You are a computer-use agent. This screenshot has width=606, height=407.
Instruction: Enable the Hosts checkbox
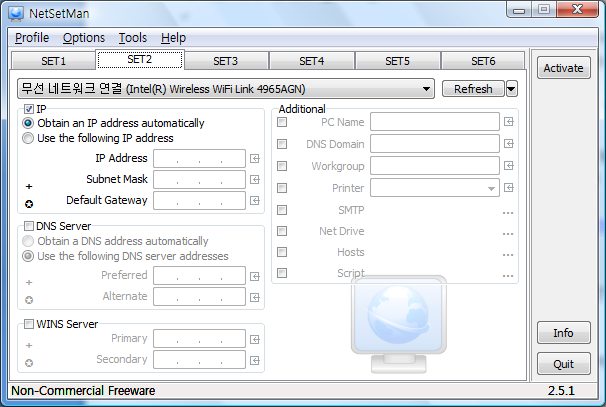point(282,252)
